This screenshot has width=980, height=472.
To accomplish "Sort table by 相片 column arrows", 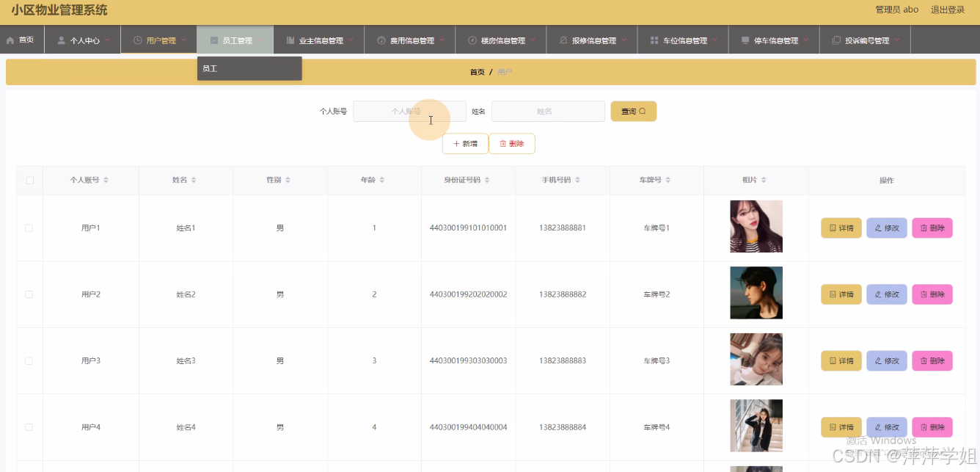I will pos(764,181).
